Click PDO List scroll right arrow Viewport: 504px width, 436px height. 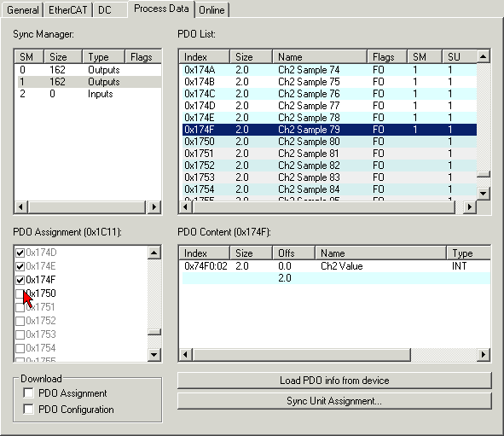click(470, 206)
